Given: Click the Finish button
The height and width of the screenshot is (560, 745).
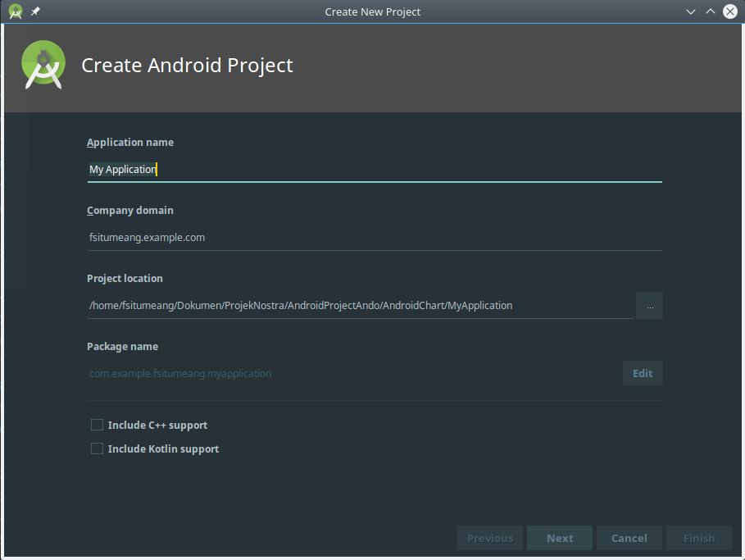Looking at the screenshot, I should coord(699,538).
